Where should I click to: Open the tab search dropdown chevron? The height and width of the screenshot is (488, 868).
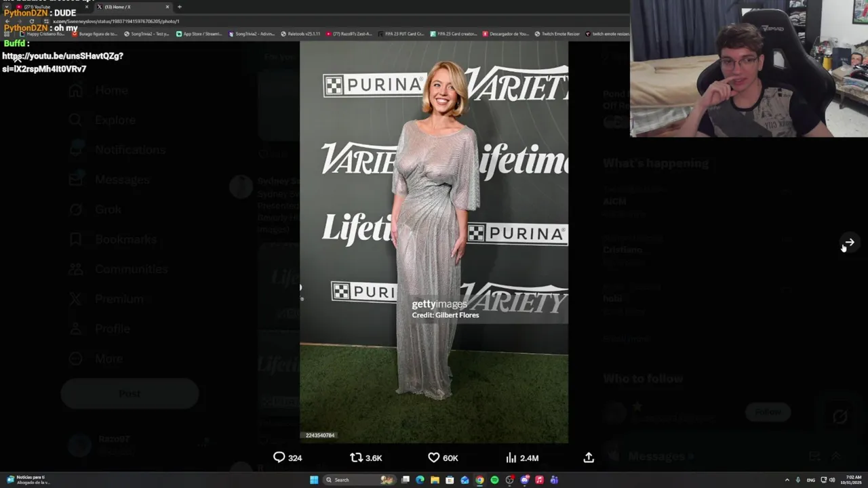(x=6, y=7)
